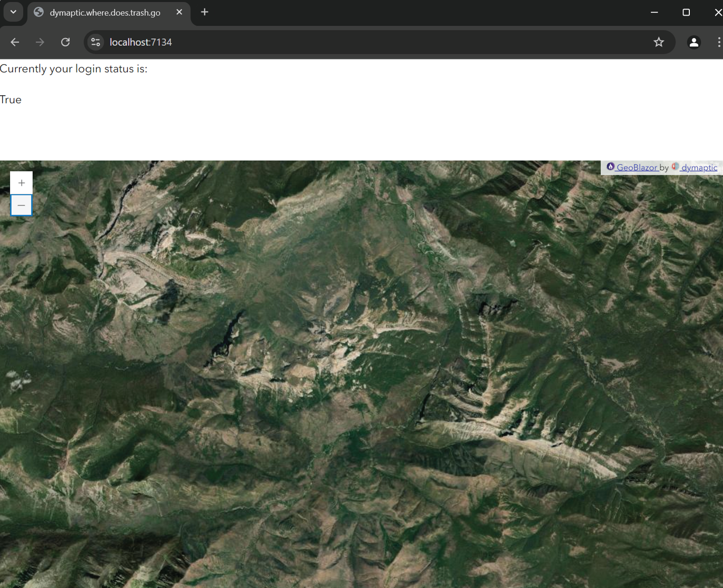Open a new browser tab

point(204,12)
